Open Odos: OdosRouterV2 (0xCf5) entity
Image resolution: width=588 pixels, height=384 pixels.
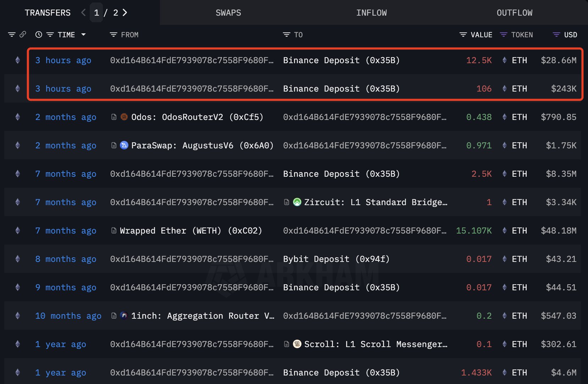pos(197,117)
